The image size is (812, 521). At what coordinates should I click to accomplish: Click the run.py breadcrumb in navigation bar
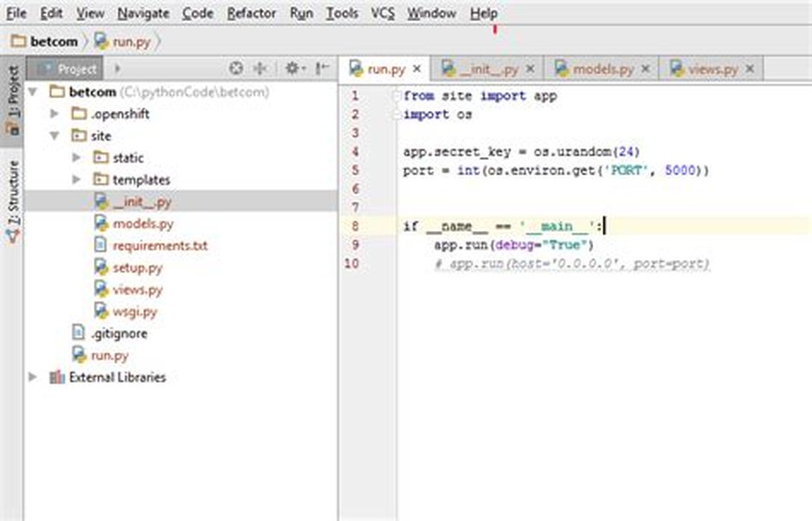point(122,42)
